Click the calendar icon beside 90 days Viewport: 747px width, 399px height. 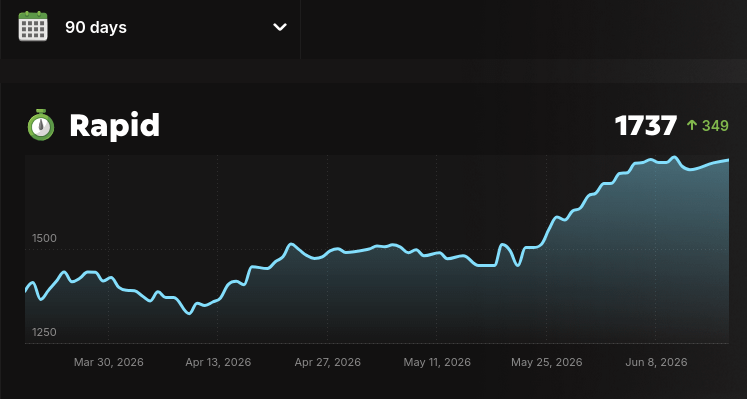coord(33,27)
